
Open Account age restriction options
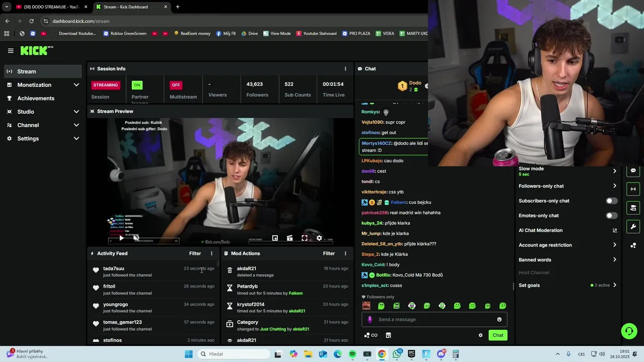(568, 245)
